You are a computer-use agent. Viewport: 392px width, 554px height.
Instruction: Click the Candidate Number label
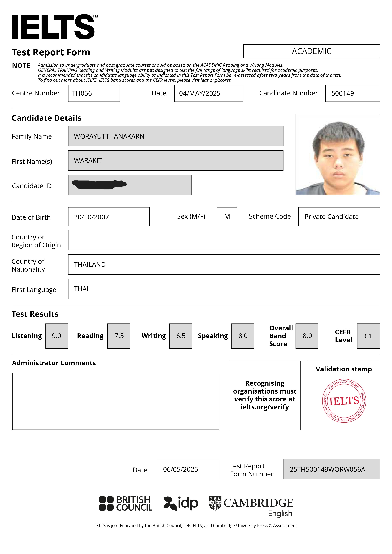[x=289, y=93]
